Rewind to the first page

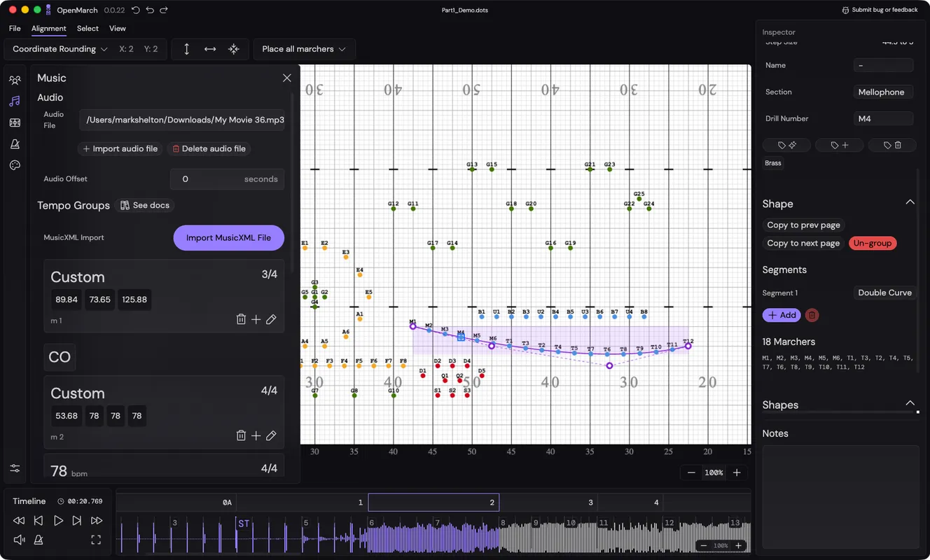coord(19,521)
